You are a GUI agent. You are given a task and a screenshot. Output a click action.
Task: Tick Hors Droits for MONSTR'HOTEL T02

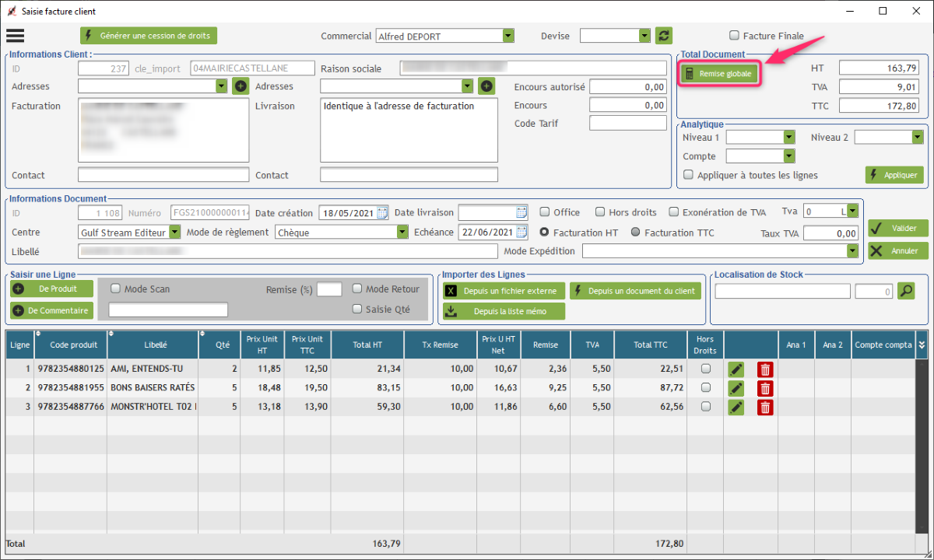pyautogui.click(x=705, y=406)
